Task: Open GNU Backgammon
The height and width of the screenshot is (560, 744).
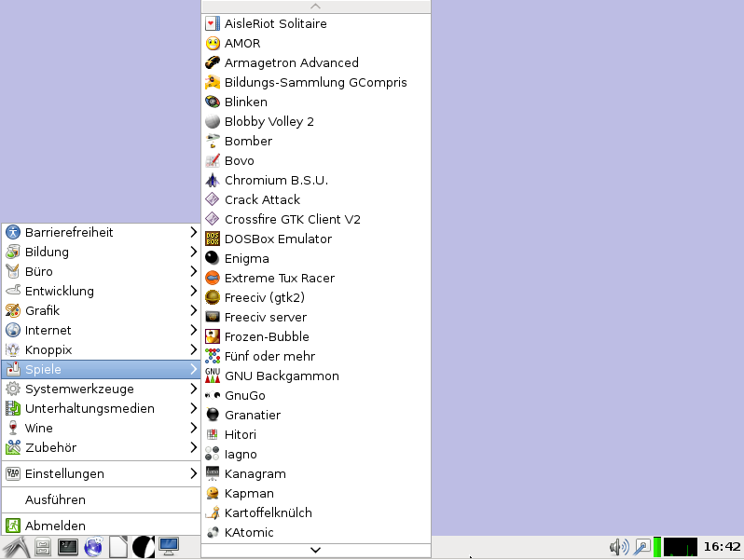Action: 281,376
